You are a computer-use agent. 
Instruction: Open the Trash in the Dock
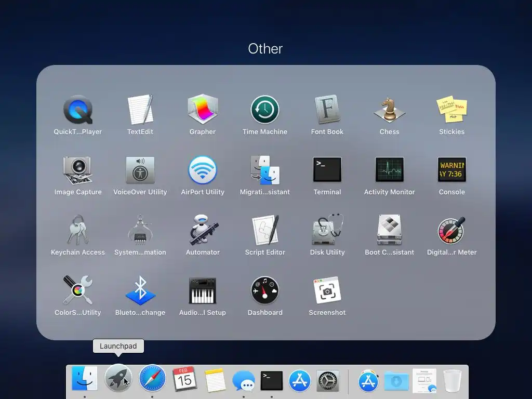coord(453,381)
